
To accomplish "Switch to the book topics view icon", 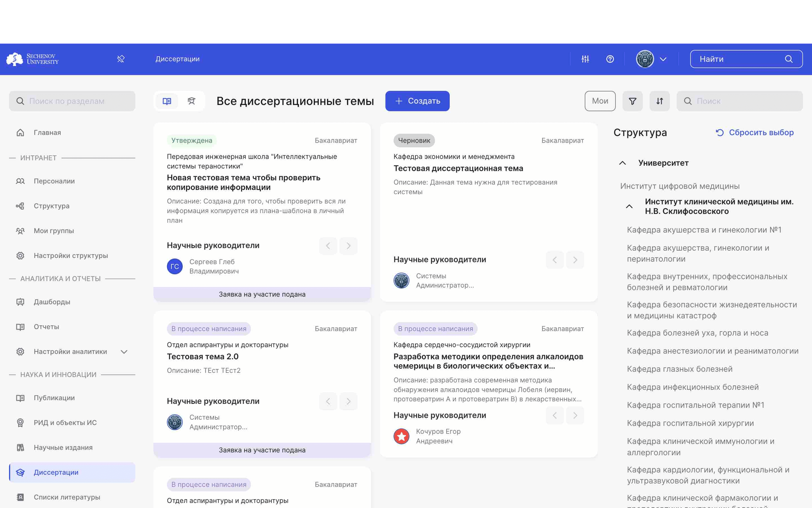I will (x=167, y=101).
